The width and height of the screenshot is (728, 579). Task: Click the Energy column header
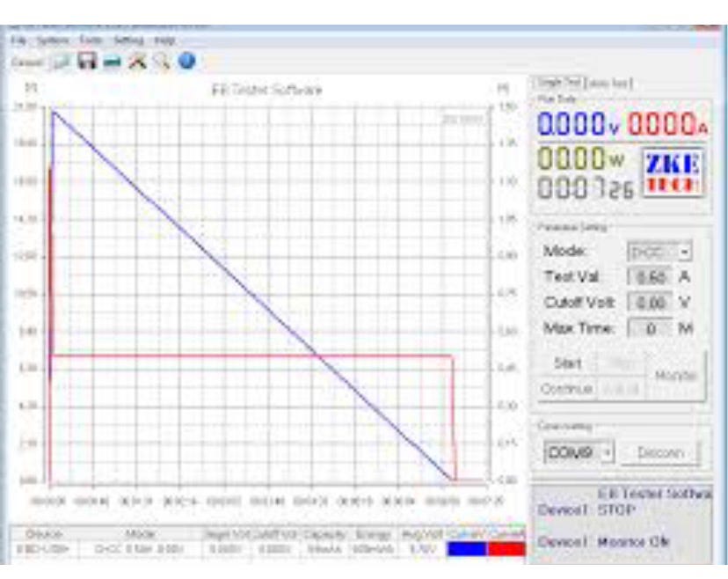[374, 535]
